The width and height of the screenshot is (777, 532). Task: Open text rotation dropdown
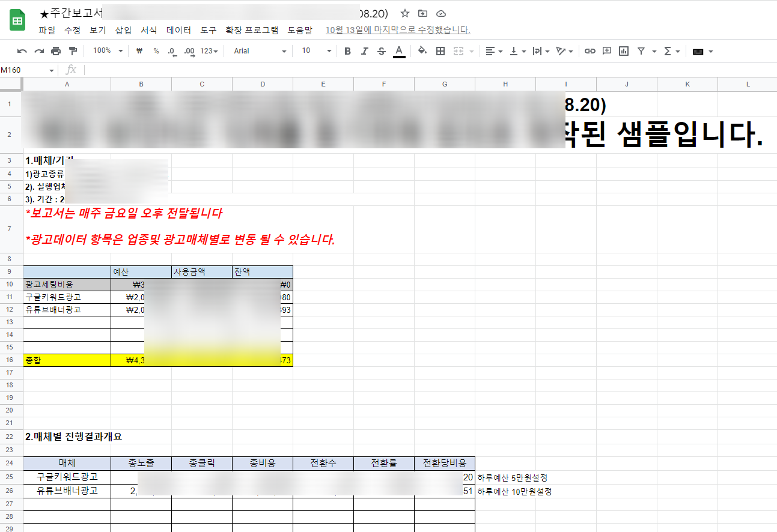[565, 51]
